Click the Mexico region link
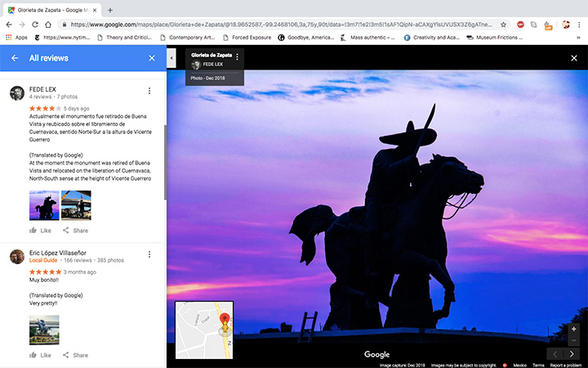588x368 pixels. pos(519,366)
